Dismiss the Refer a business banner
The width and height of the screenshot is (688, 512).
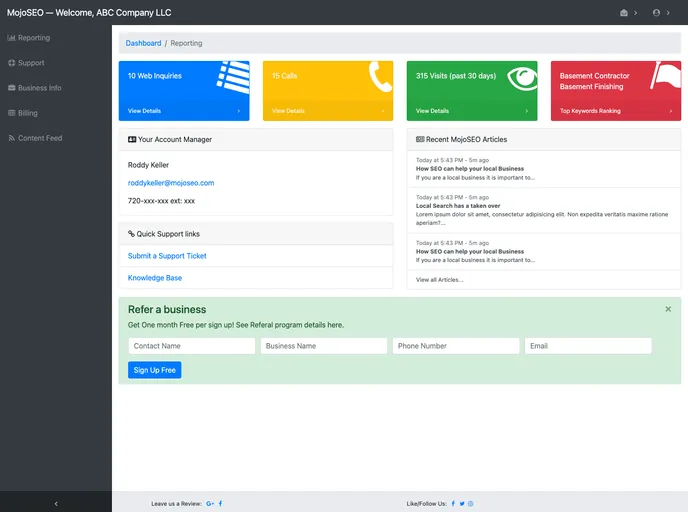[x=668, y=309]
